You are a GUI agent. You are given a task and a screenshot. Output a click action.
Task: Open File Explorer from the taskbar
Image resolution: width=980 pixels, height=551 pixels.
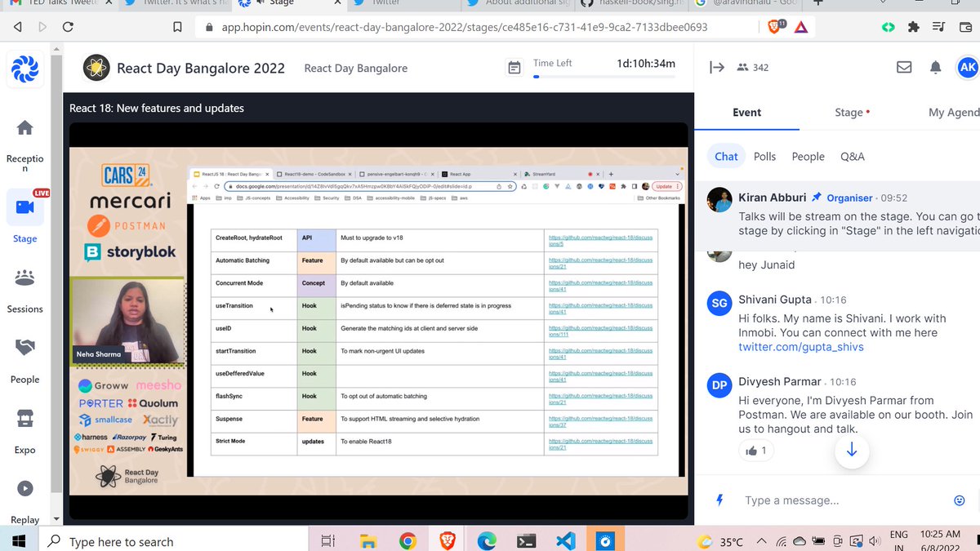[367, 540]
